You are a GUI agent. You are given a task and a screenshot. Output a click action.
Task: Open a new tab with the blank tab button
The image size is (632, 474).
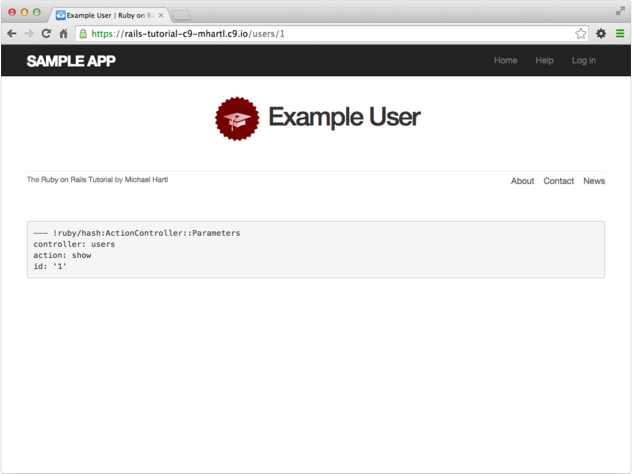point(182,16)
